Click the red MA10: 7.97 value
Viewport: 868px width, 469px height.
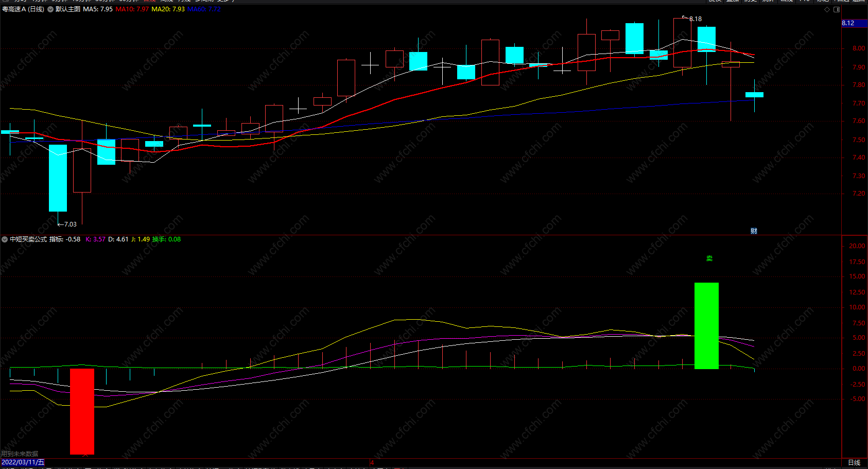point(132,9)
